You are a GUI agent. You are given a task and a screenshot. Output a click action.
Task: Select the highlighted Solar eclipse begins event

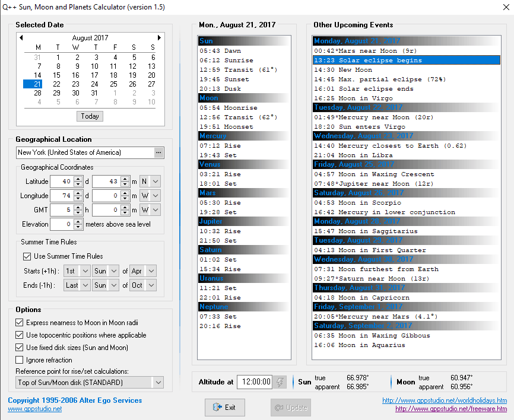(x=407, y=61)
